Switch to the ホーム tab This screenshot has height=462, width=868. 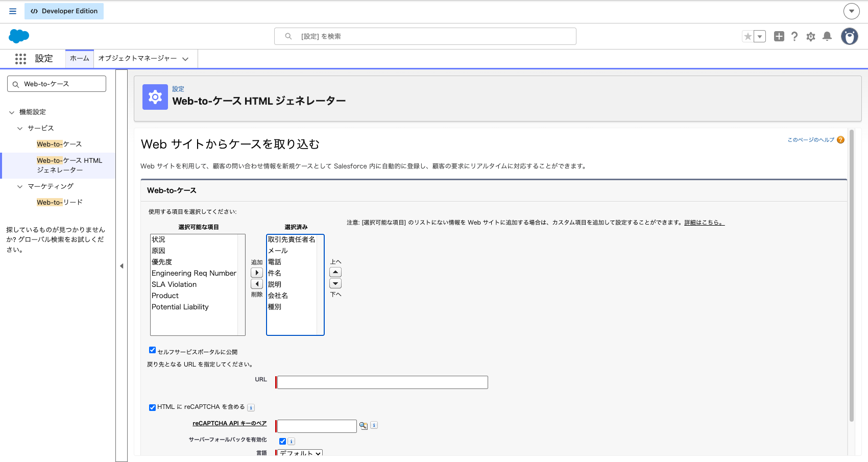tap(80, 59)
